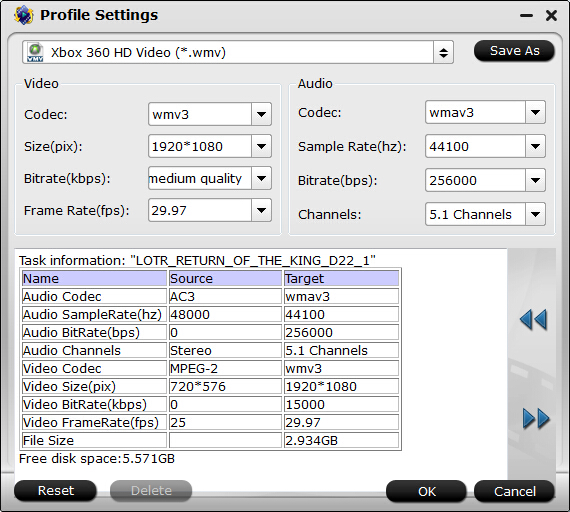This screenshot has width=570, height=512.
Task: Close the Profile Settings window
Action: 551,16
